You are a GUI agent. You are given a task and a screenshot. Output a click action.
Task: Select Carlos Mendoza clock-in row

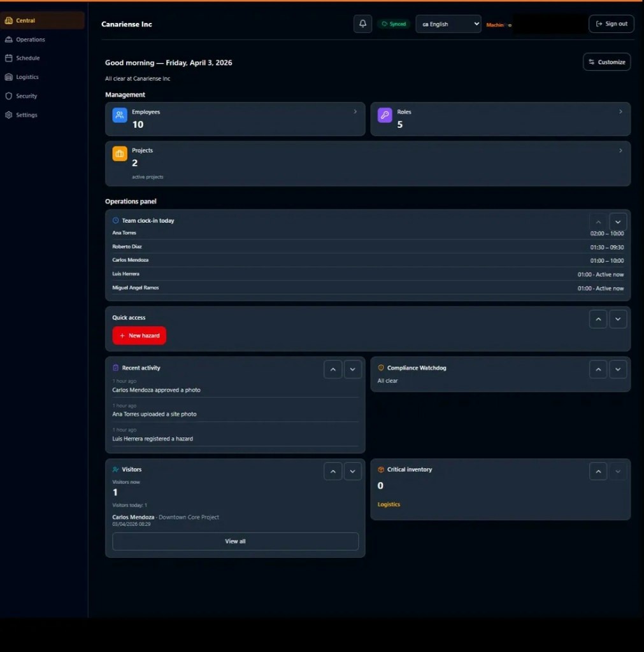[368, 260]
